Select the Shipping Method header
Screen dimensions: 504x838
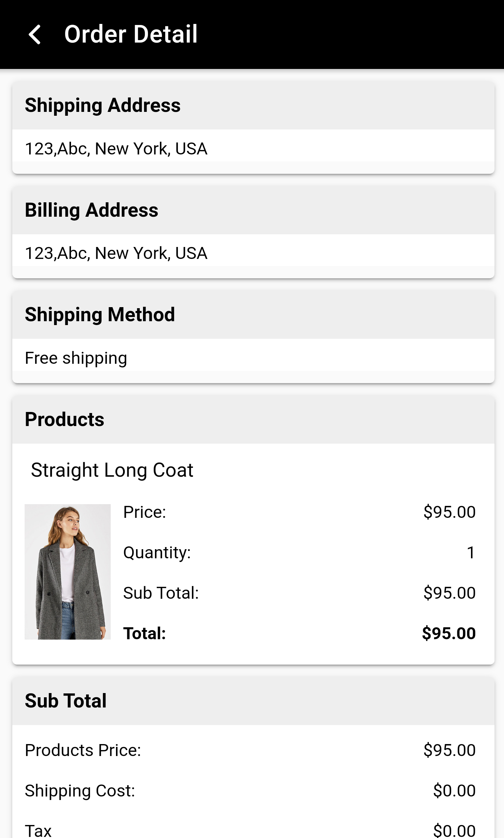pyautogui.click(x=100, y=315)
